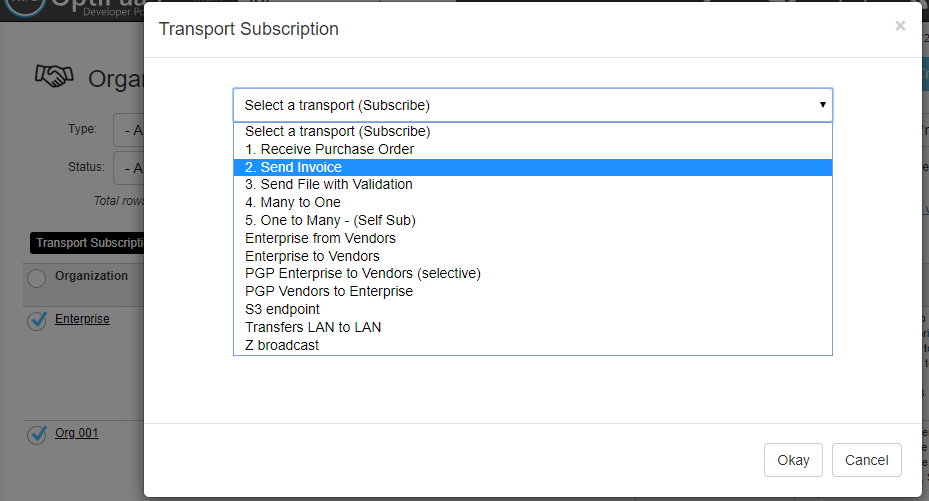Click the Okay button
Viewport: 929px width, 501px height.
click(793, 460)
